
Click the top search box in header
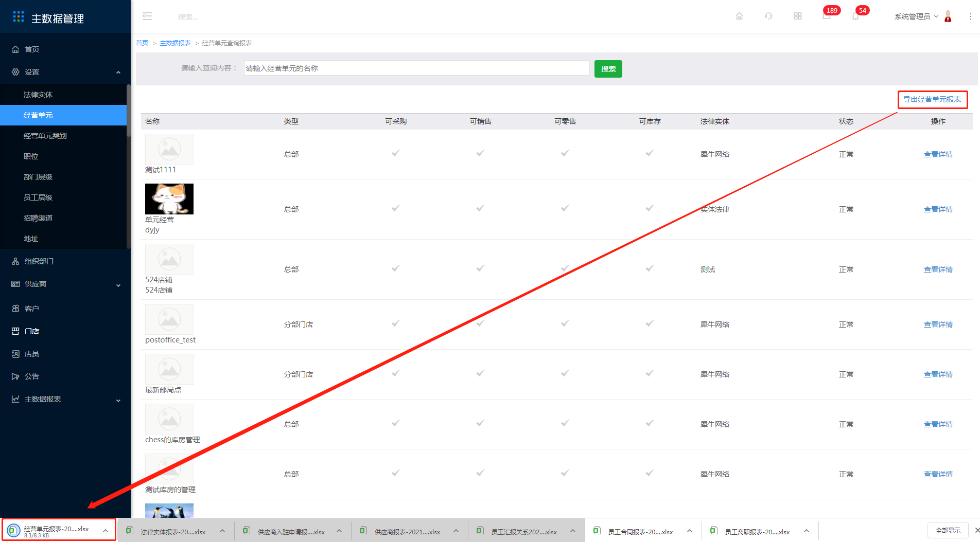click(x=188, y=17)
